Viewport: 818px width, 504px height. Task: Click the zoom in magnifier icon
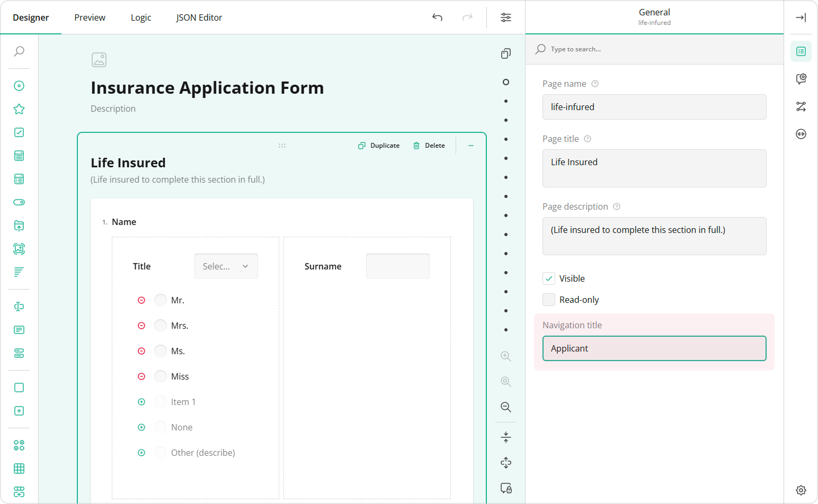click(506, 356)
